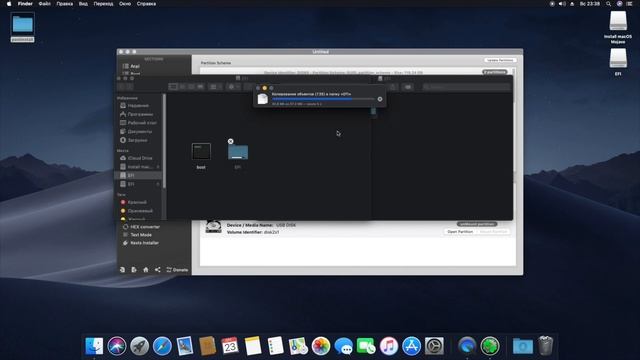Screen dimensions: 640x360
Task: Open the Finder menu in the menu bar
Action: (x=25, y=4)
